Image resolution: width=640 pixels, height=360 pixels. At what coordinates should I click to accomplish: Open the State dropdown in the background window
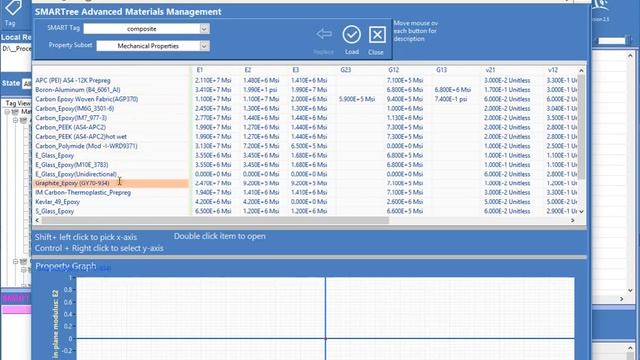click(x=27, y=84)
